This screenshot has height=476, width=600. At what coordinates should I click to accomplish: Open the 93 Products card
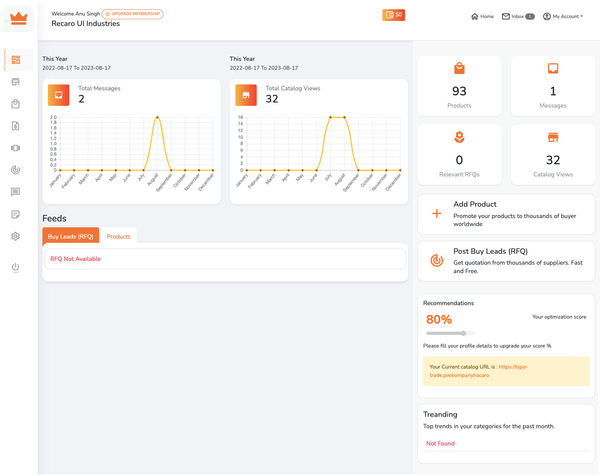(459, 86)
